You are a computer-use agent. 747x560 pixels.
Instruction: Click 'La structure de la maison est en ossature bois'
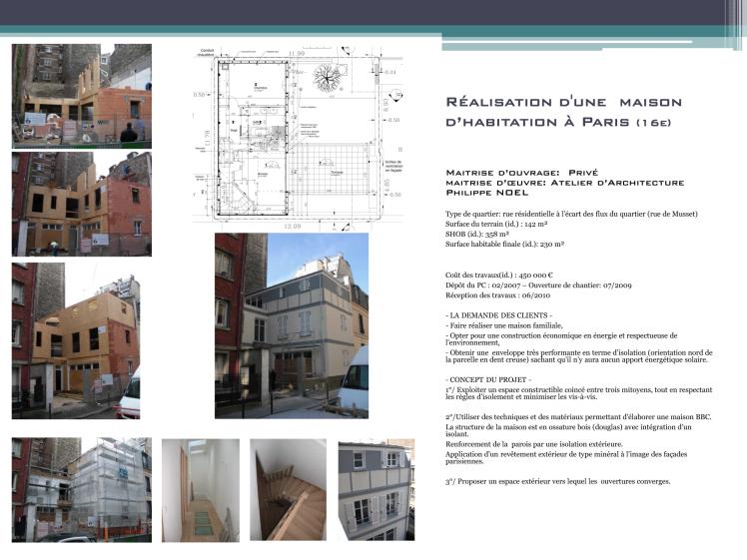click(568, 430)
